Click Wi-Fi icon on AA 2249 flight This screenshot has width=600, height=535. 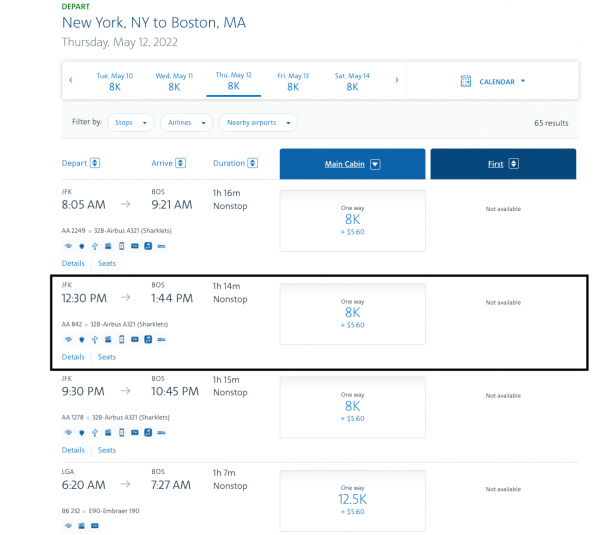point(67,246)
